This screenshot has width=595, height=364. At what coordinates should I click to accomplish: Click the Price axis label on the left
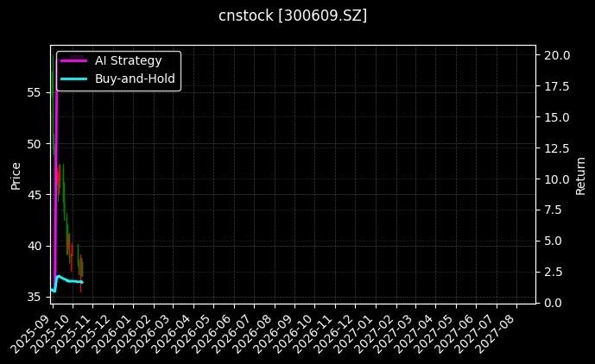[16, 175]
